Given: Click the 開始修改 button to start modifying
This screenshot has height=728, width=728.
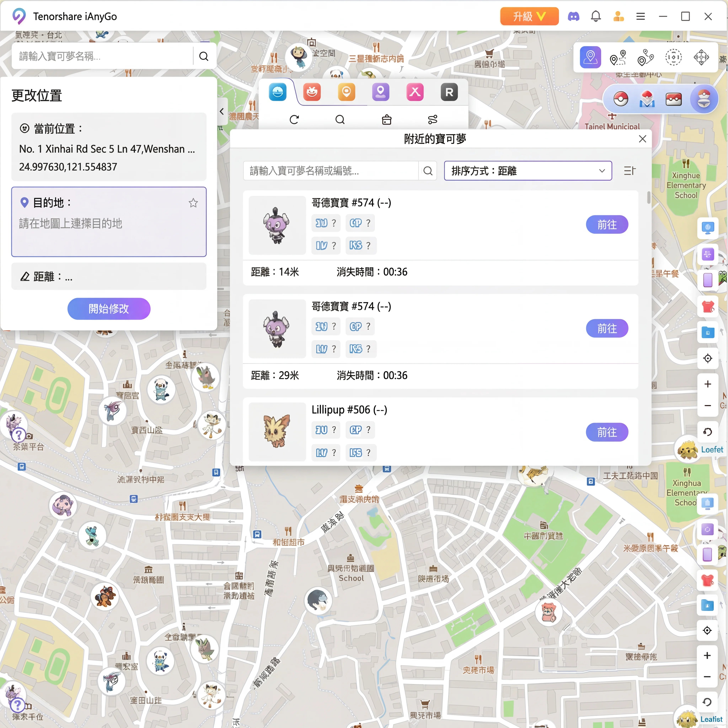Looking at the screenshot, I should pos(109,309).
